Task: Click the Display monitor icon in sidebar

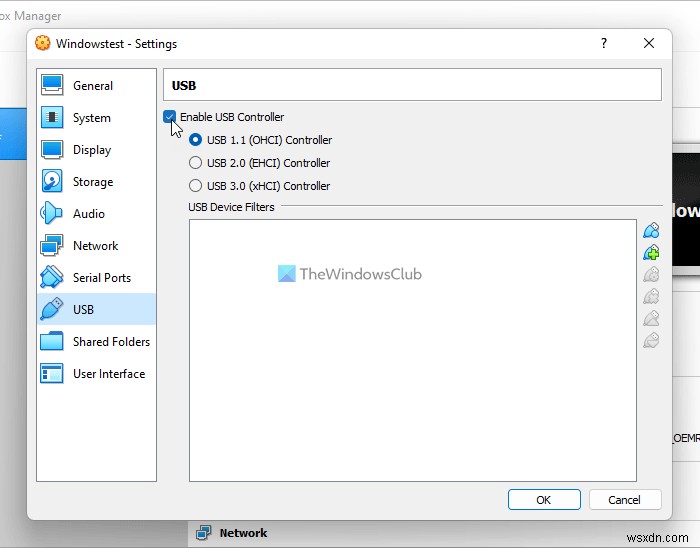Action: tap(52, 149)
